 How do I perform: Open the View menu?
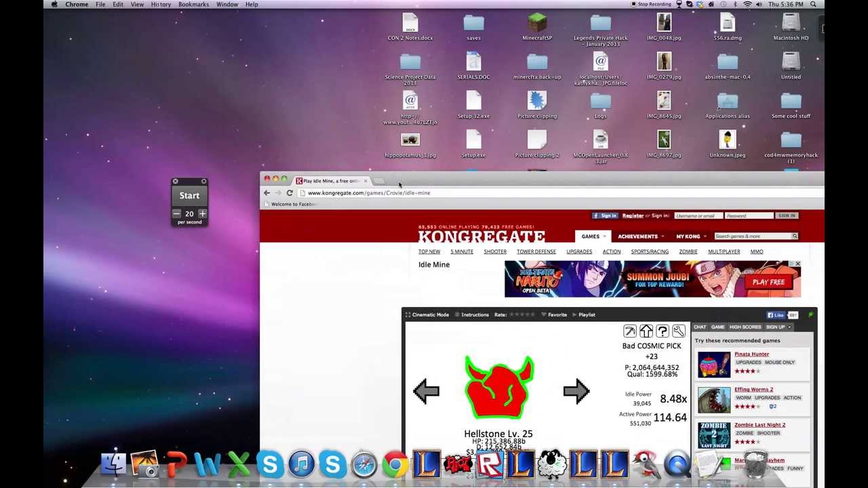click(x=137, y=4)
